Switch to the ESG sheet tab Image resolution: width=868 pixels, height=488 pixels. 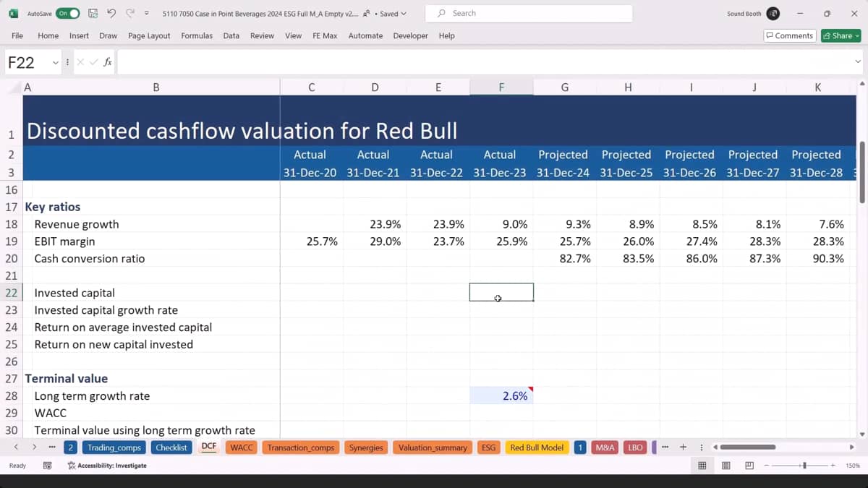coord(488,448)
